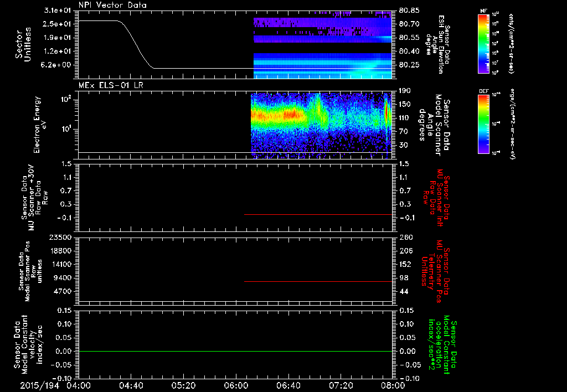Click the '190' scanner angle tick value

click(405, 91)
